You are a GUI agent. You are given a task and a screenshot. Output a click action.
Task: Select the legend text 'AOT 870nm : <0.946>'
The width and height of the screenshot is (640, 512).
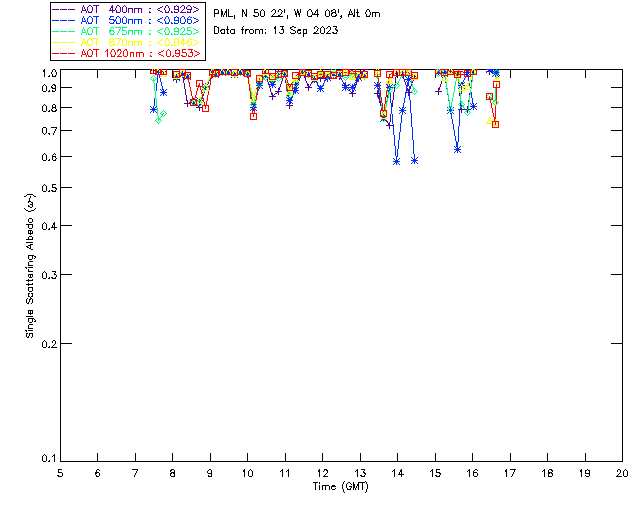pyautogui.click(x=140, y=42)
